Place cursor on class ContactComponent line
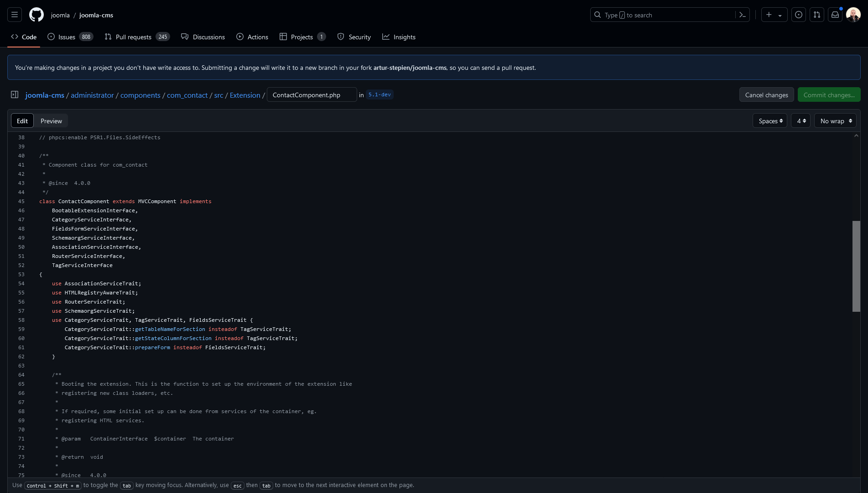Image resolution: width=868 pixels, height=493 pixels. click(x=125, y=201)
